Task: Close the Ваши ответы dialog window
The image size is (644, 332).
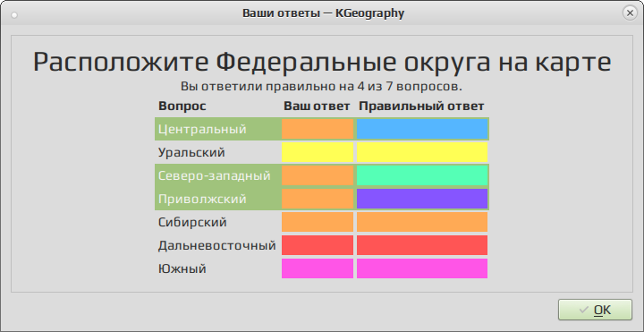Action: [630, 13]
